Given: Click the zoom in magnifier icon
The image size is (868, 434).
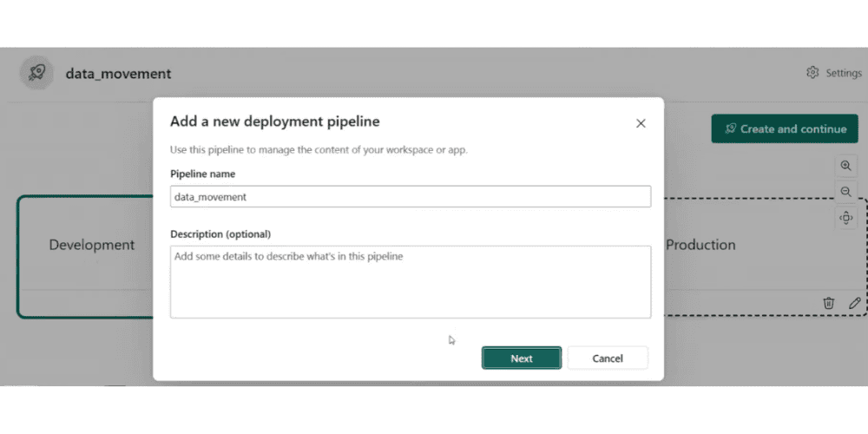Looking at the screenshot, I should (845, 166).
